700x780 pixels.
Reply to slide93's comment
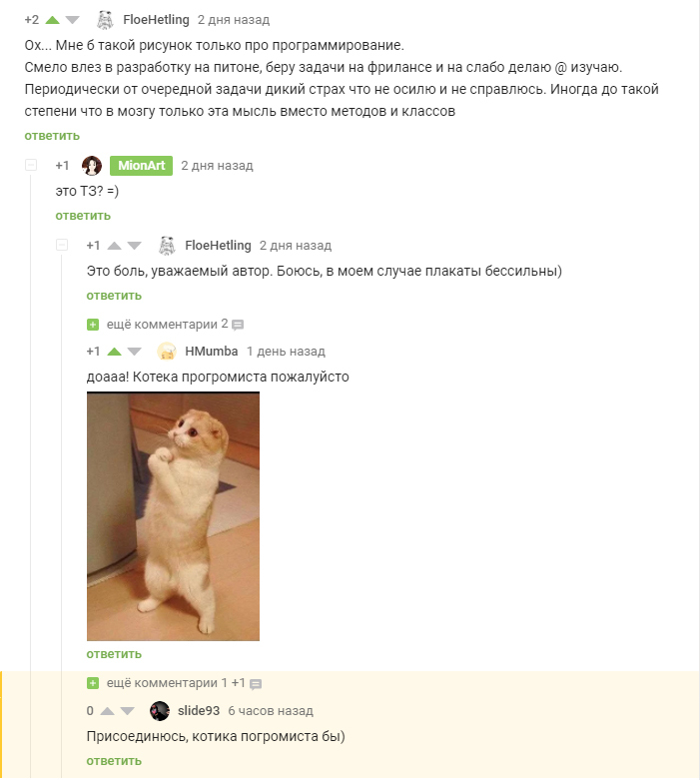[114, 761]
